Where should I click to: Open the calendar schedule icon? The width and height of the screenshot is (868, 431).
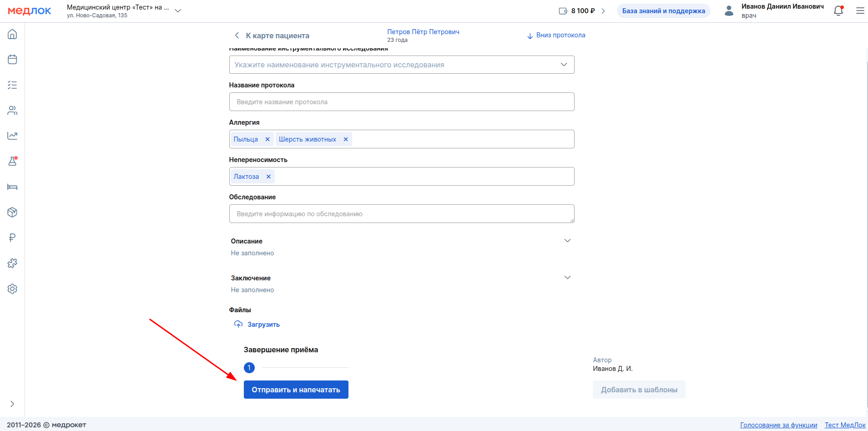coord(12,60)
